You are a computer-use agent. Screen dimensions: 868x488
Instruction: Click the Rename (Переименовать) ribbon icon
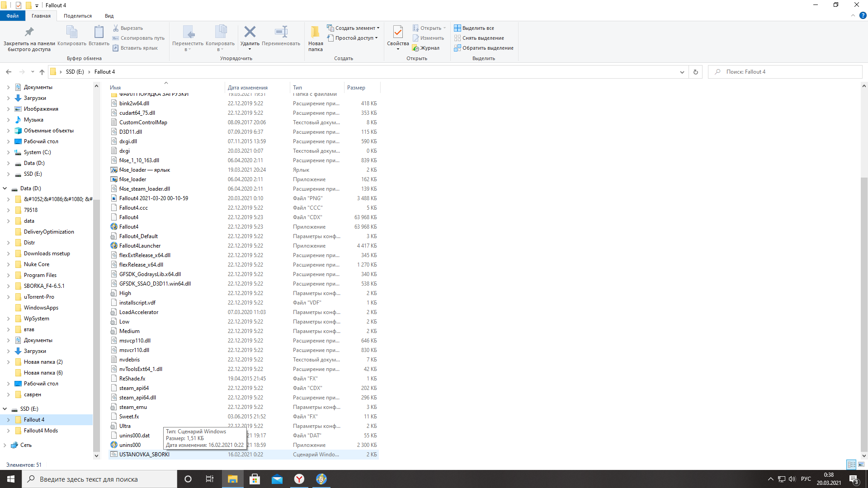click(281, 33)
